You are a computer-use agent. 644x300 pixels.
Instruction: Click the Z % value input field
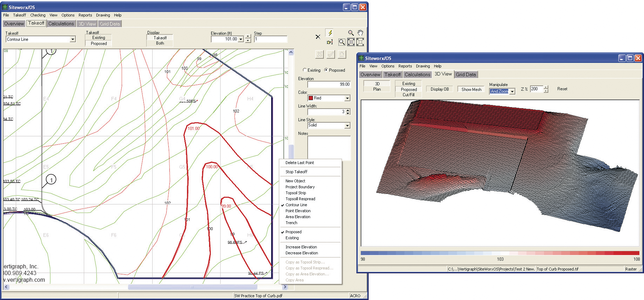536,89
